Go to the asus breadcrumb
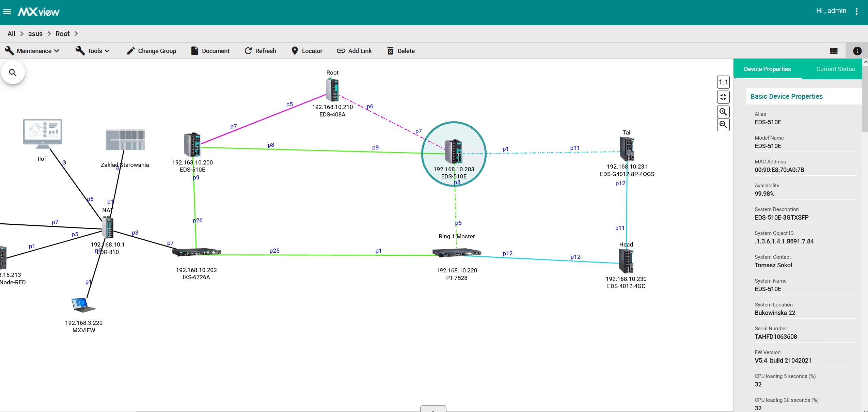 tap(35, 34)
